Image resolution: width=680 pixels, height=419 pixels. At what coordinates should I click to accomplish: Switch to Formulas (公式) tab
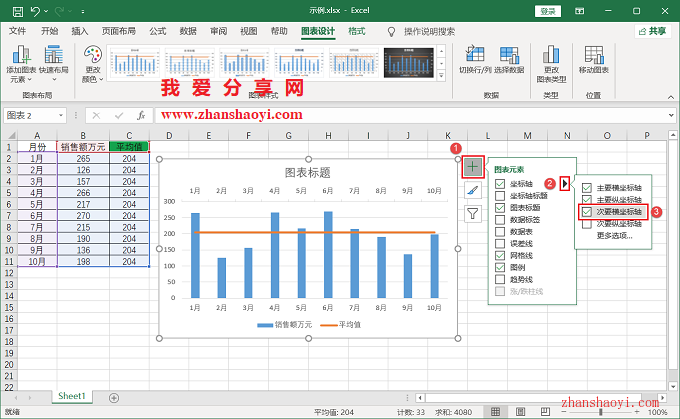click(158, 31)
